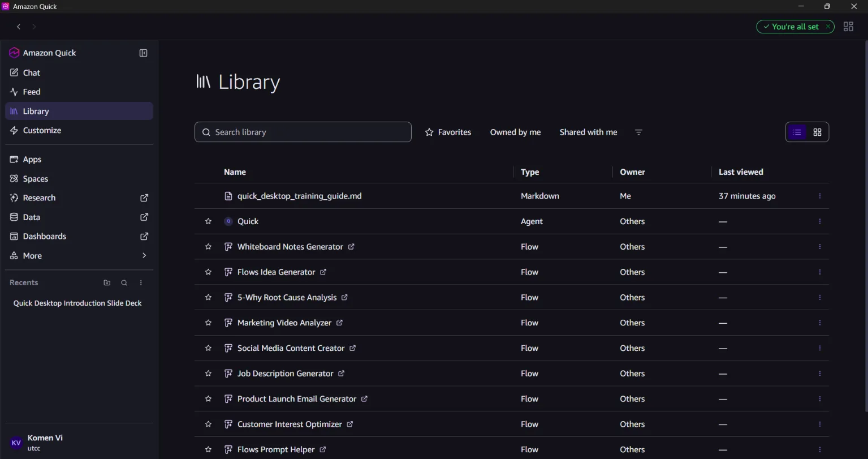
Task: Go to Customize in sidebar
Action: 79,130
